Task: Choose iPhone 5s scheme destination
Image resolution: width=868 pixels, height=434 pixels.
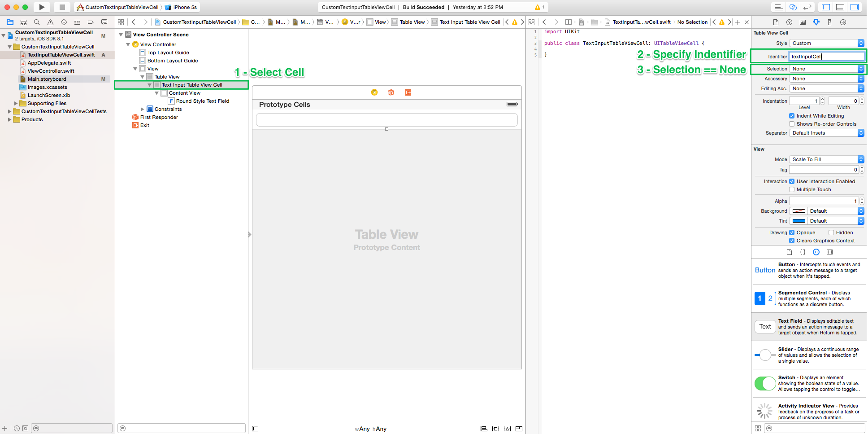Action: (x=185, y=7)
